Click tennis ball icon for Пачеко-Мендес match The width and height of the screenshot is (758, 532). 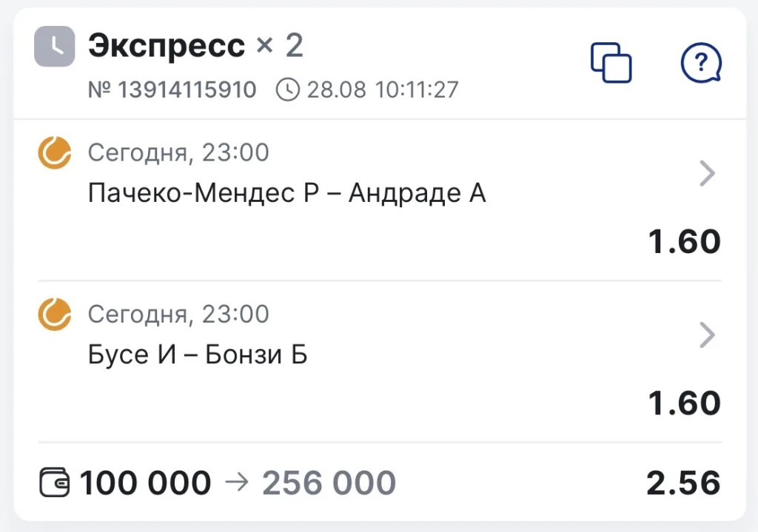[x=55, y=152]
